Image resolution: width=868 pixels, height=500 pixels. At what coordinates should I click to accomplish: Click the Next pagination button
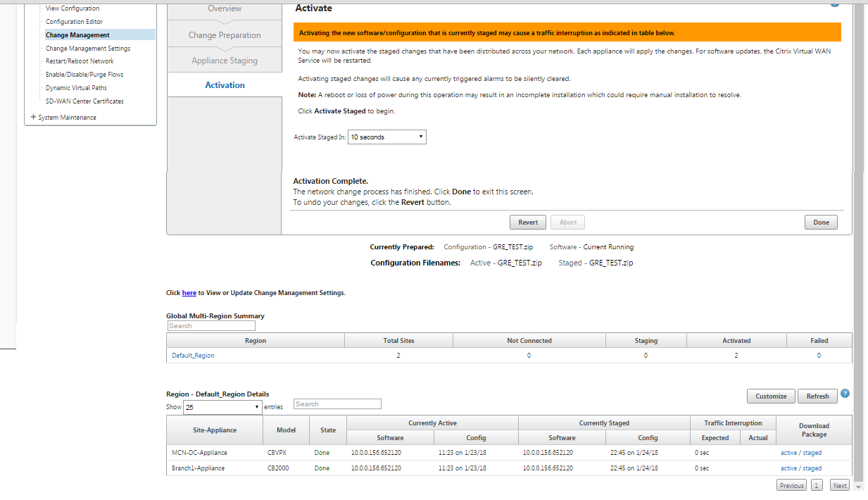[839, 486]
